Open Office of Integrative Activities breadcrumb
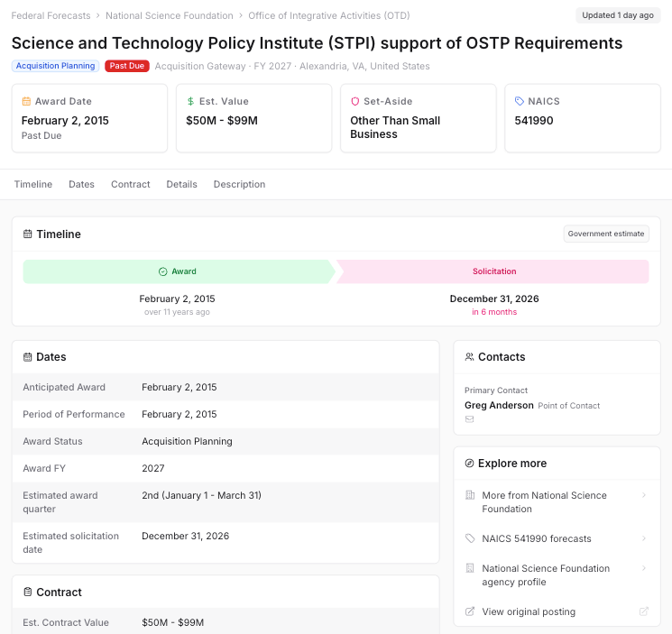Image resolution: width=672 pixels, height=634 pixels. [x=328, y=15]
